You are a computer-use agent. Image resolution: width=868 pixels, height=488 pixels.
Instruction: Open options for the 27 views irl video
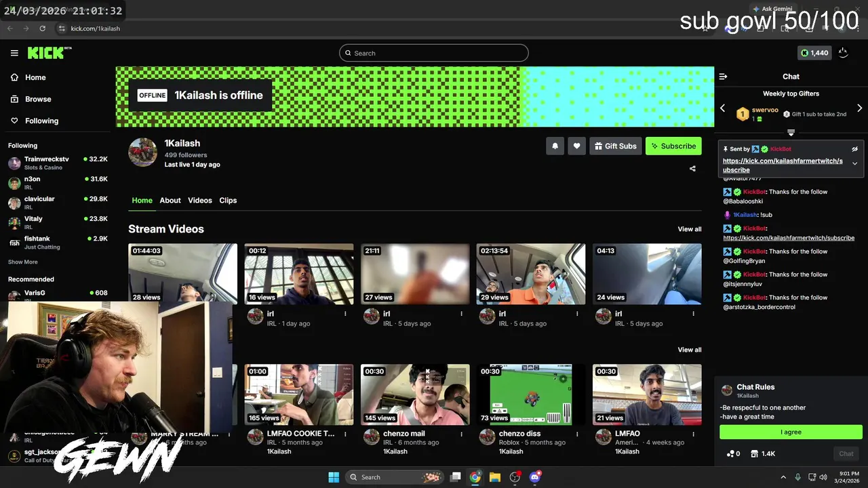461,314
